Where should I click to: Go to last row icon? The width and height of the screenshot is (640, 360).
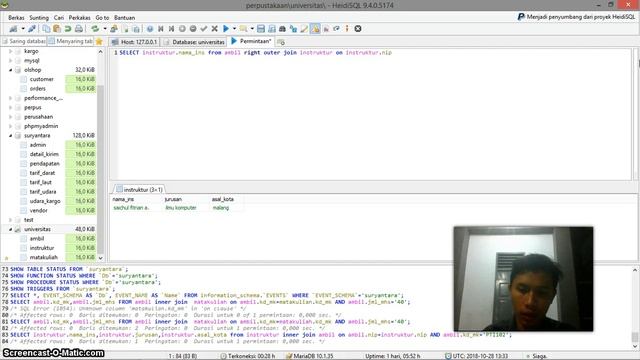click(171, 29)
